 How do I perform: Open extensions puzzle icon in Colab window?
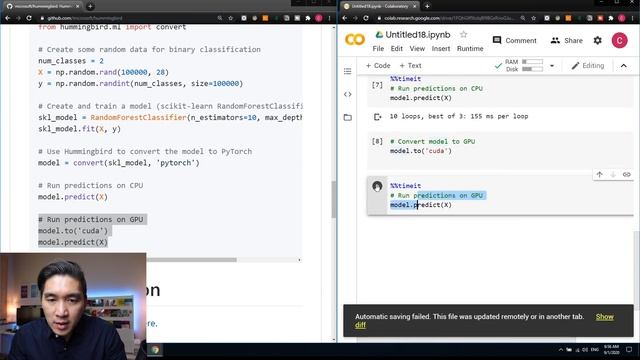611,18
